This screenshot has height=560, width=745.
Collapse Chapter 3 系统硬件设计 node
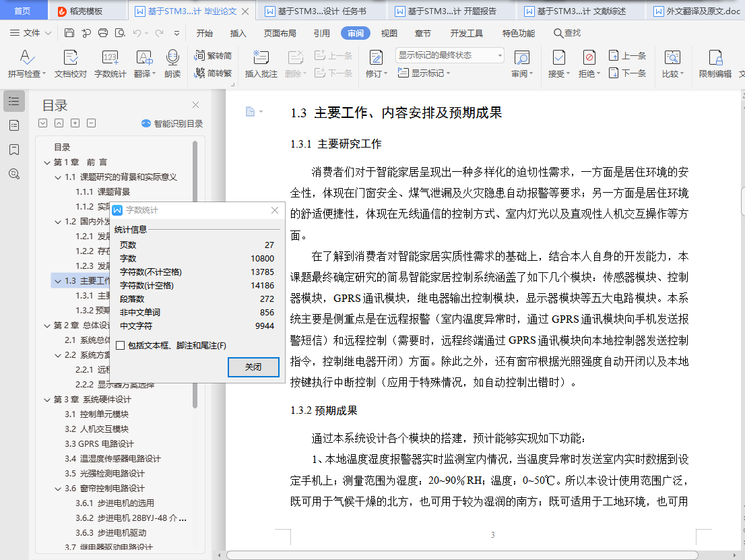(47, 400)
